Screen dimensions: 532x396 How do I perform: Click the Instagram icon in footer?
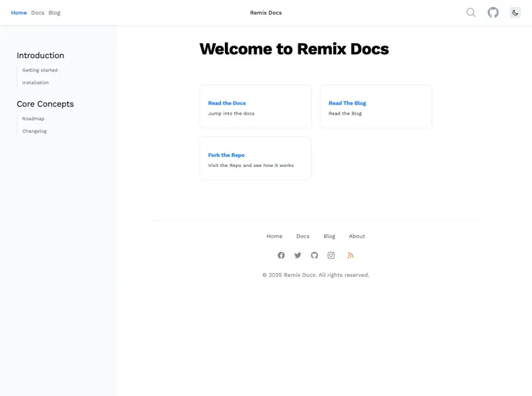pyautogui.click(x=331, y=255)
